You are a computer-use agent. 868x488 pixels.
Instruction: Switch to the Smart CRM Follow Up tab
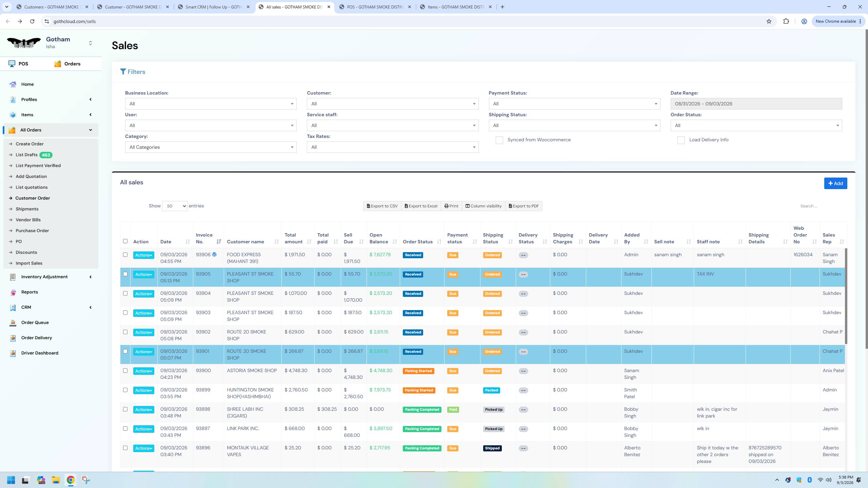tap(214, 7)
